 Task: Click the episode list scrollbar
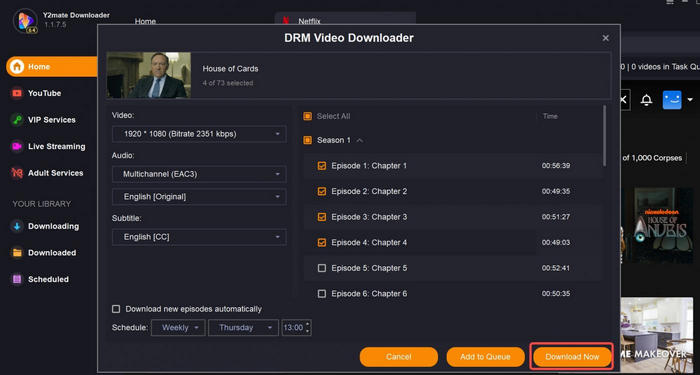click(x=605, y=136)
